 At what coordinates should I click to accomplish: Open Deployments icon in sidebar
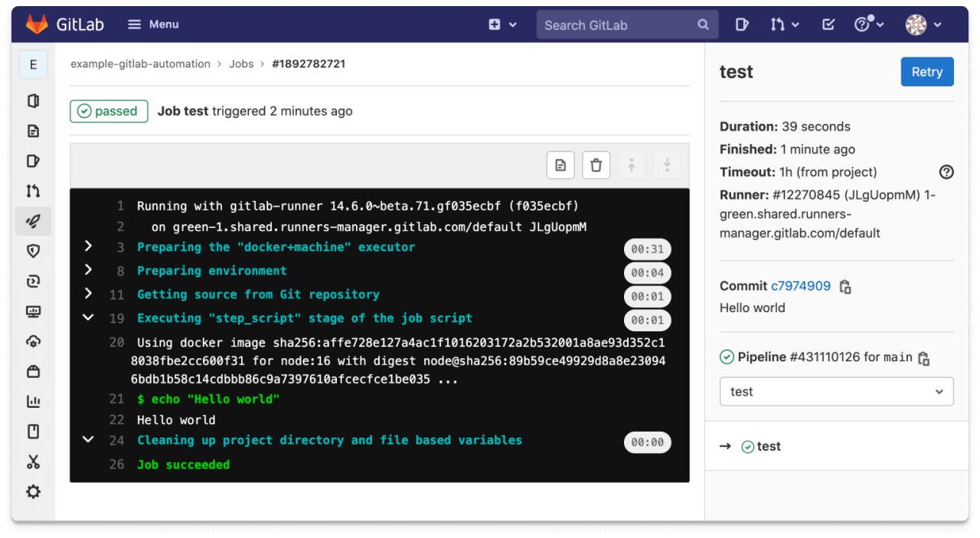(33, 281)
